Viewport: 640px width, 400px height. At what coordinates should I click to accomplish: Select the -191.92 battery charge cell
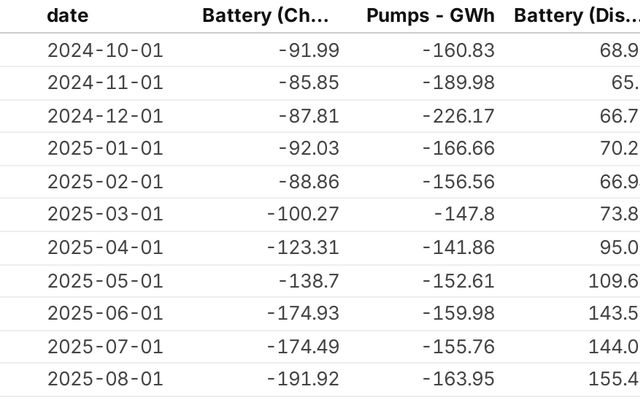(x=303, y=379)
